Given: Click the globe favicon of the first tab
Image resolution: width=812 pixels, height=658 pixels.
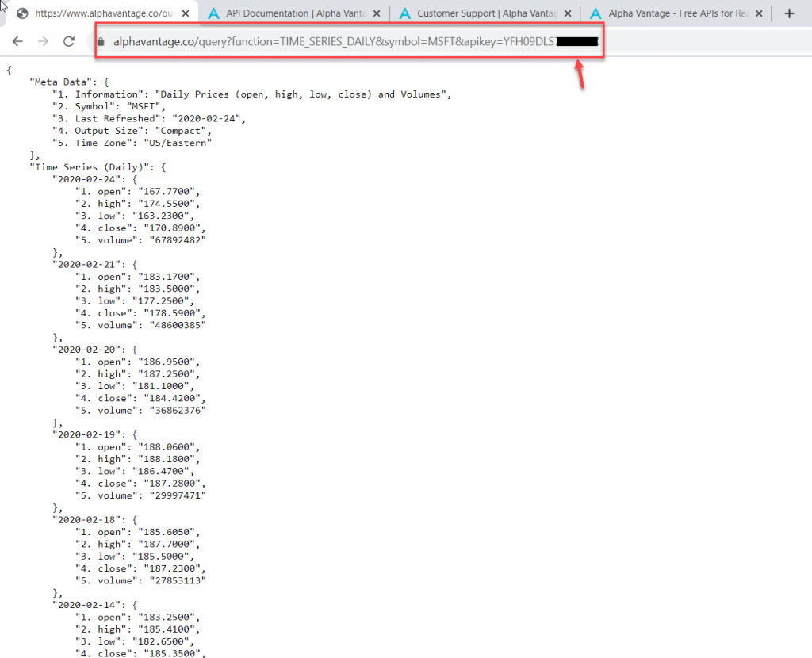Looking at the screenshot, I should pos(22,13).
